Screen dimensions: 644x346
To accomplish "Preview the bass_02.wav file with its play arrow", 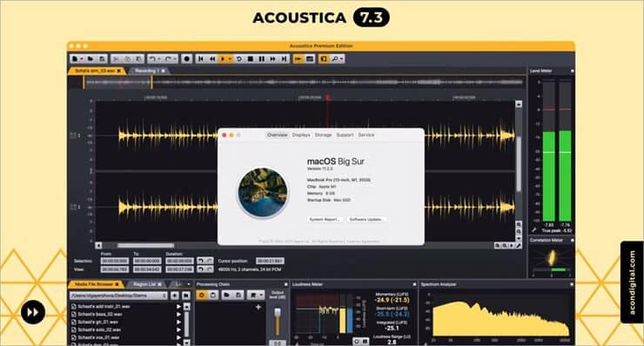I will (x=178, y=315).
